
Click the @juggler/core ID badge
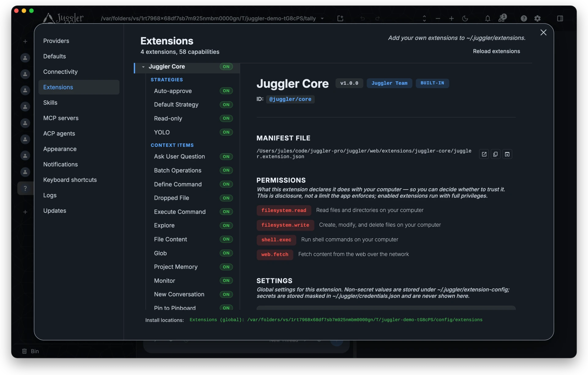pos(290,99)
